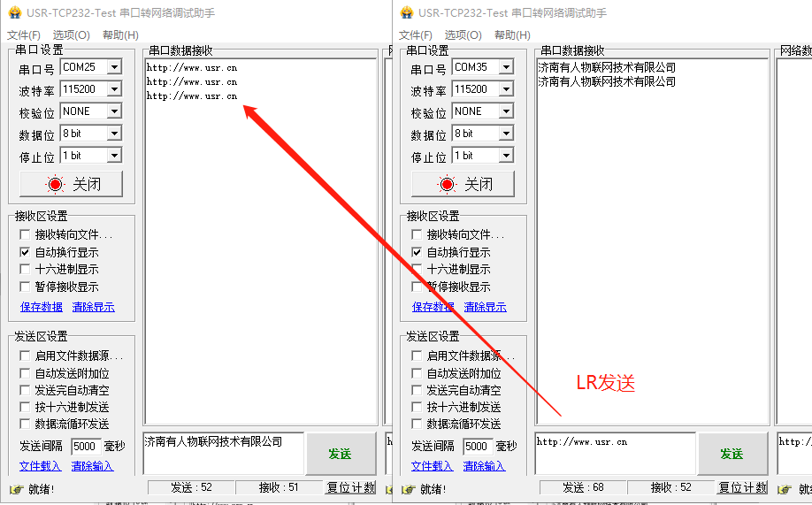Screen dimensions: 812x505
Task: Click the hand status icon in right window
Action: click(x=407, y=489)
